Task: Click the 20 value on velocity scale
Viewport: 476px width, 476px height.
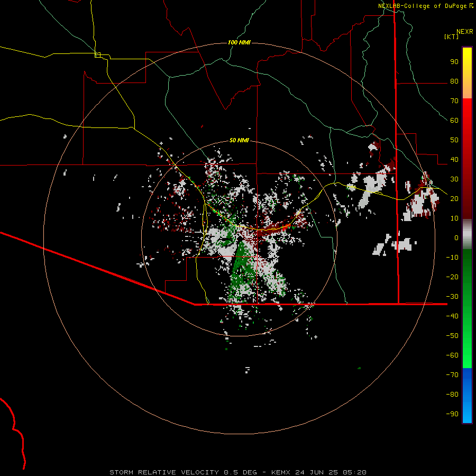Action: pos(454,198)
